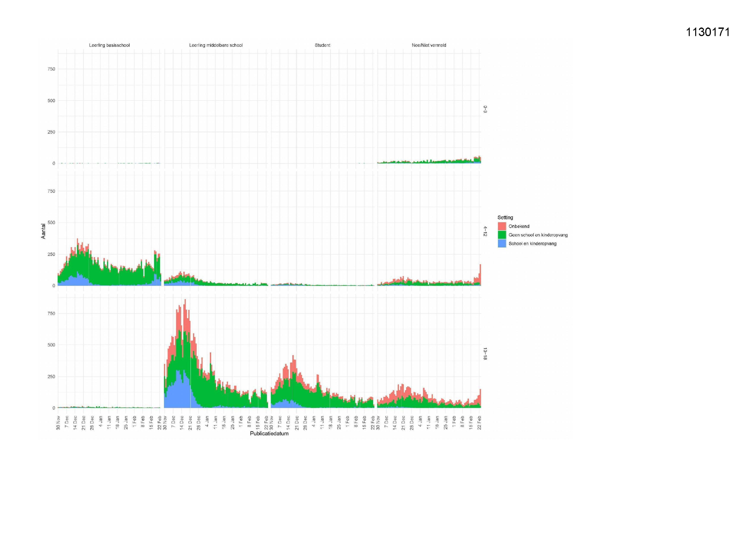Click the Student facet header
This screenshot has height=535, width=756.
point(322,45)
